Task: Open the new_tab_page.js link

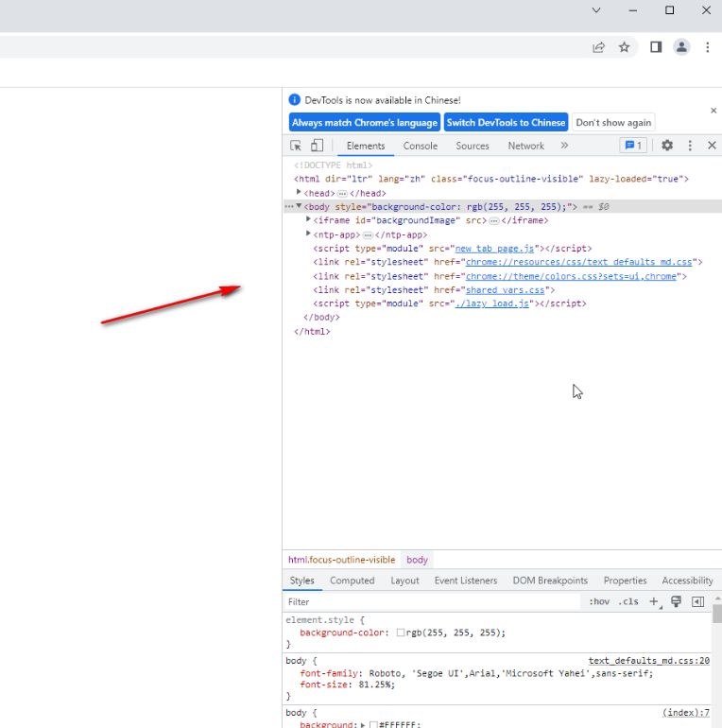Action: coord(494,249)
